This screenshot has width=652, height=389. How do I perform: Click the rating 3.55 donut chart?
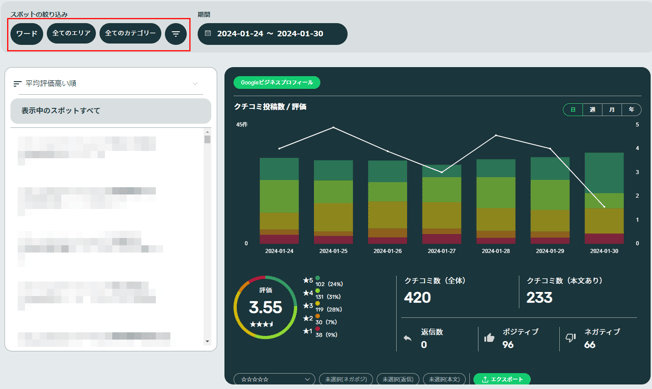click(265, 307)
